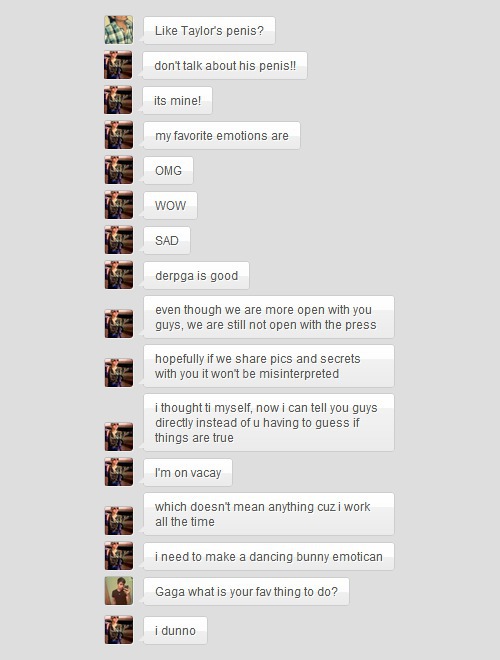
Task: Click avatar next to "SAD" message
Action: click(x=119, y=240)
